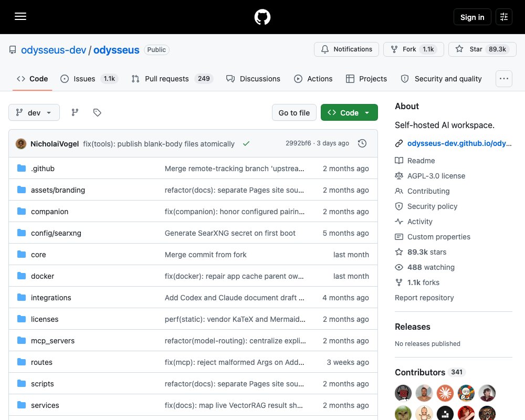525x420 pixels.
Task: Open the Readme link in About
Action: click(x=421, y=161)
